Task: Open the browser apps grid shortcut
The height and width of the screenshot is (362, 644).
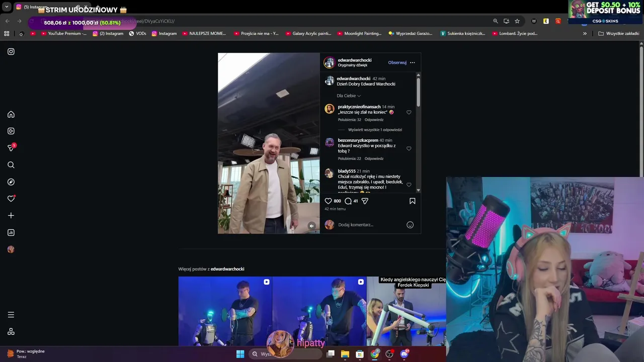Action: point(7,34)
